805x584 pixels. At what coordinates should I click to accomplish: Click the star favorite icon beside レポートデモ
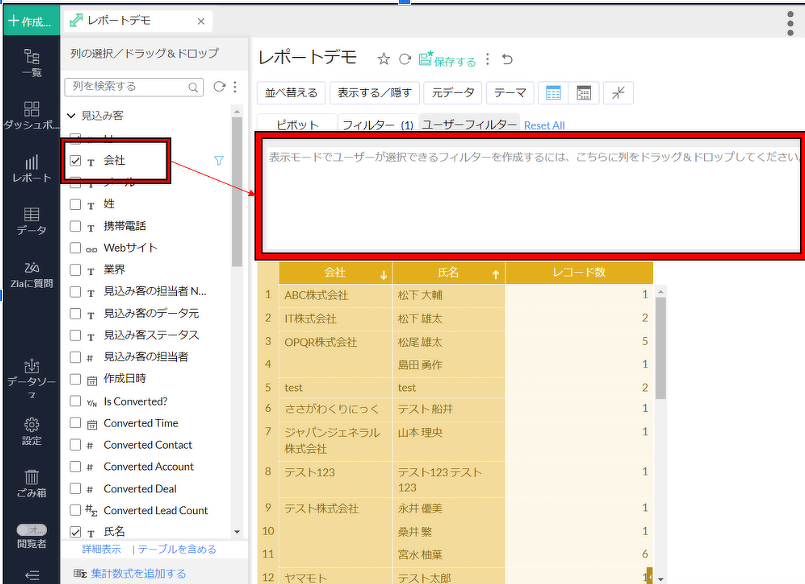pos(383,60)
